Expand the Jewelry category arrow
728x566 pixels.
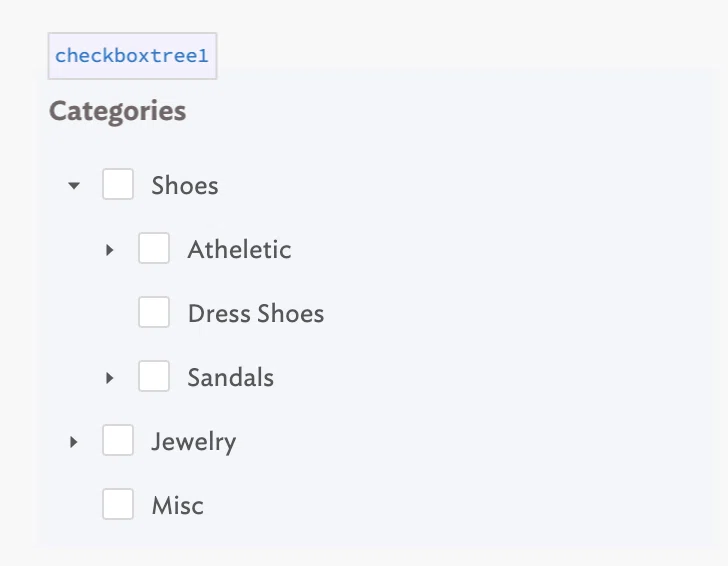73,442
